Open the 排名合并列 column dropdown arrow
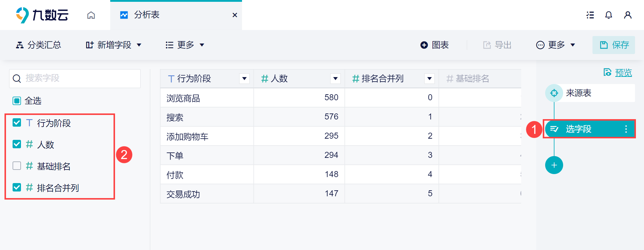The image size is (644, 250). point(430,79)
